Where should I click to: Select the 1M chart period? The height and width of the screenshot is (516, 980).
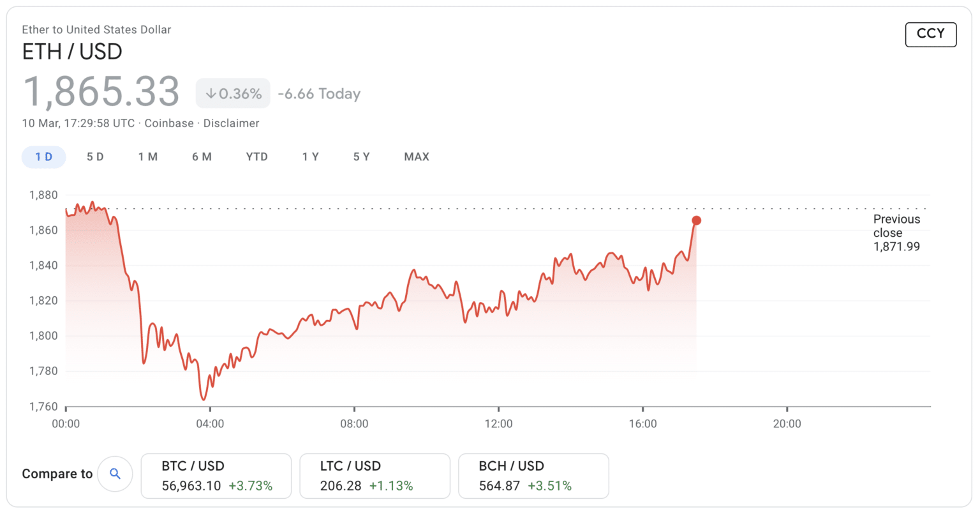click(148, 156)
